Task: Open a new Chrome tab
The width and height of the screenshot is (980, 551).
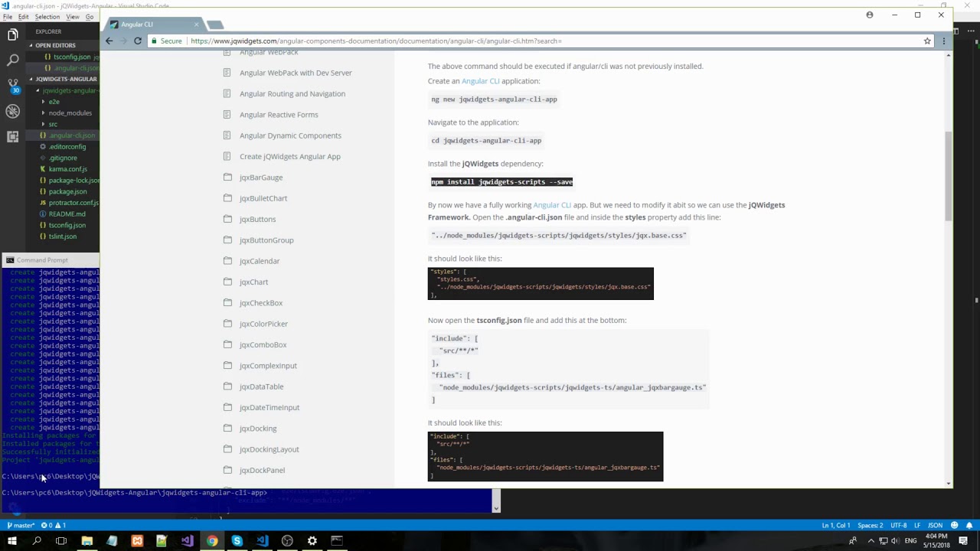Action: (215, 25)
